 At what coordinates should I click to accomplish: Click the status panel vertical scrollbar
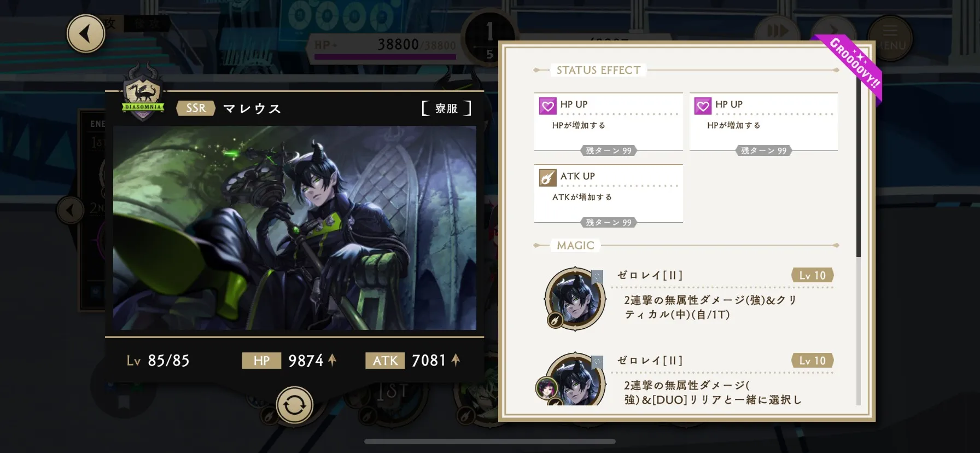(x=858, y=164)
